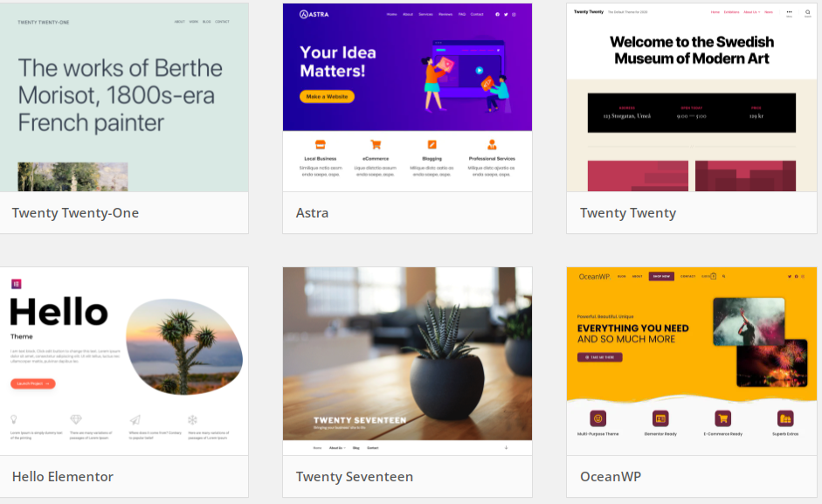This screenshot has width=822, height=504.
Task: Click the Professional Services person icon
Action: pos(492,144)
